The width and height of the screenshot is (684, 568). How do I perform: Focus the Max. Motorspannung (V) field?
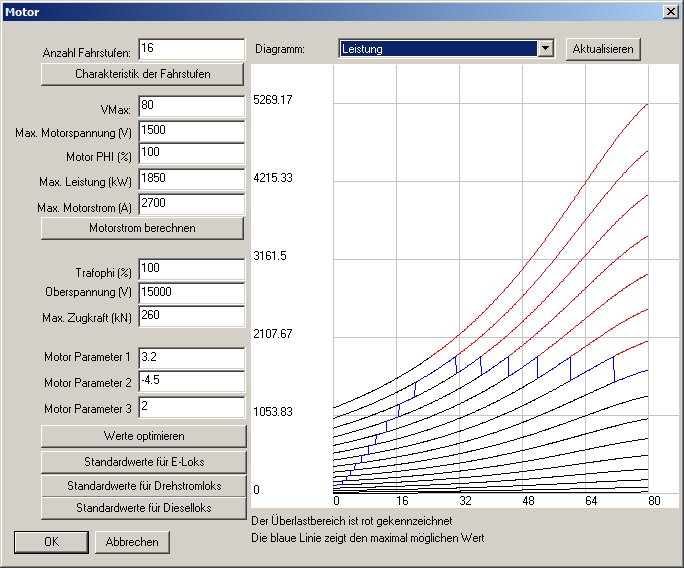click(192, 131)
